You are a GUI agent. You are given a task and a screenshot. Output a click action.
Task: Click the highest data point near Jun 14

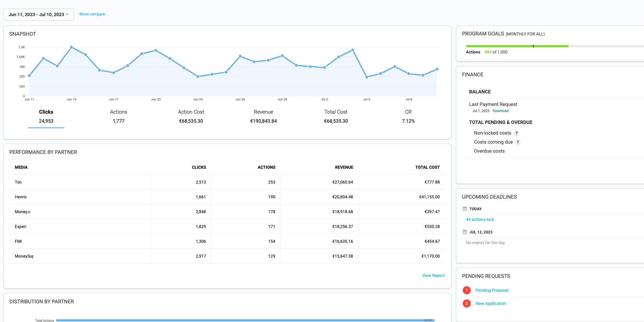point(71,47)
